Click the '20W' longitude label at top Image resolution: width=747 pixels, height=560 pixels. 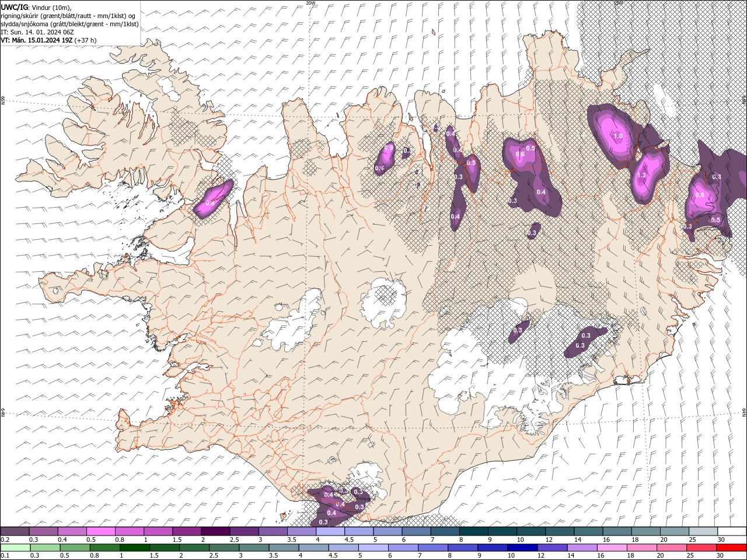tap(310, 3)
